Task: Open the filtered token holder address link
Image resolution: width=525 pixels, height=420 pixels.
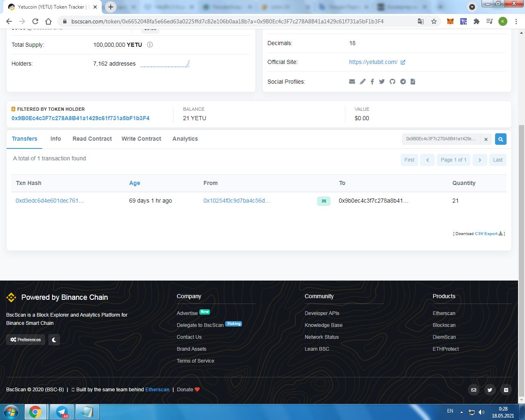Action: (x=80, y=118)
